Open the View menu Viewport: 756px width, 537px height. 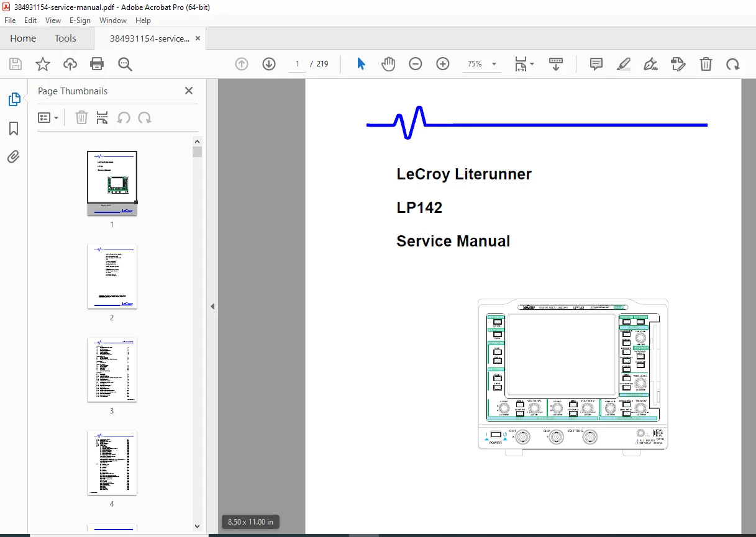pos(53,20)
